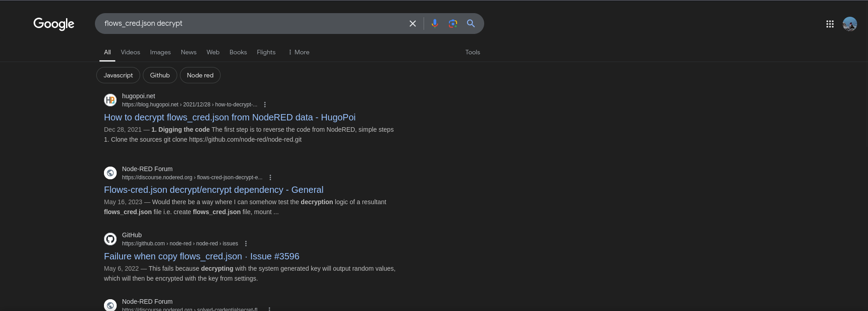Image resolution: width=868 pixels, height=311 pixels.
Task: Open three-dot options for discourse.nodered.org flows-cred result
Action: [270, 177]
